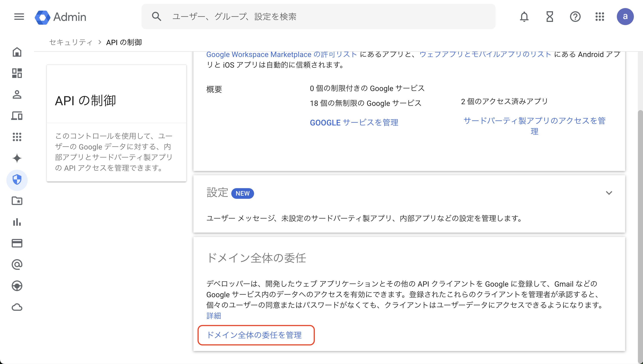Viewport: 643px width, 364px height.
Task: Open the hourglass tasks icon
Action: (x=550, y=17)
